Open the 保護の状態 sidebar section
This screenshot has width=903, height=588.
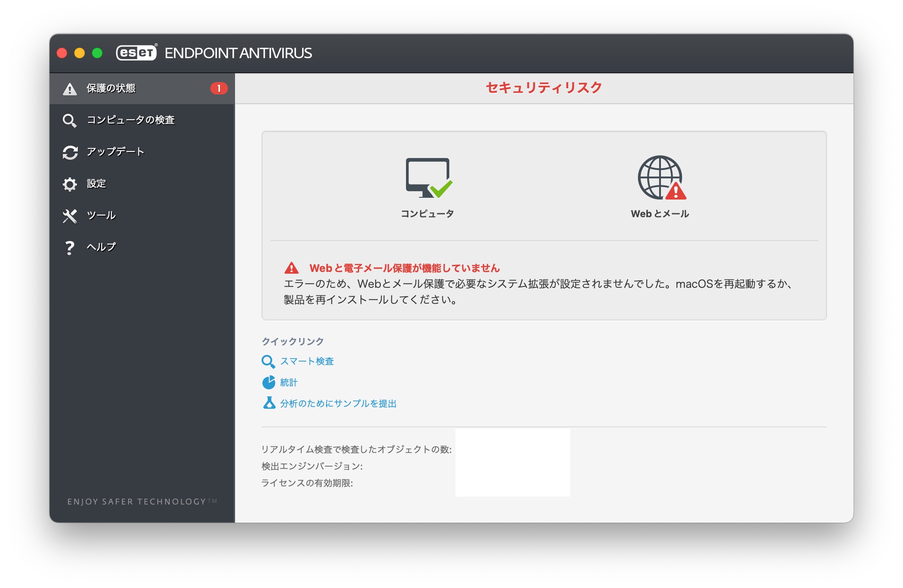(111, 89)
